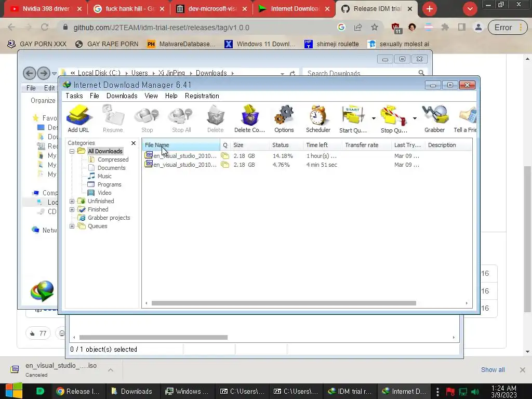Image resolution: width=532 pixels, height=399 pixels.
Task: Click the IDM download list horizontal scrollbar
Action: tap(284, 303)
